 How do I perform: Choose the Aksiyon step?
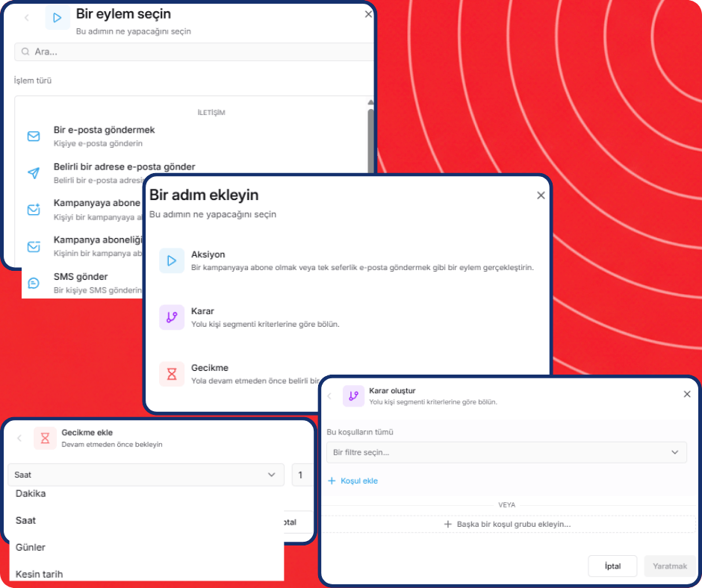tap(347, 260)
